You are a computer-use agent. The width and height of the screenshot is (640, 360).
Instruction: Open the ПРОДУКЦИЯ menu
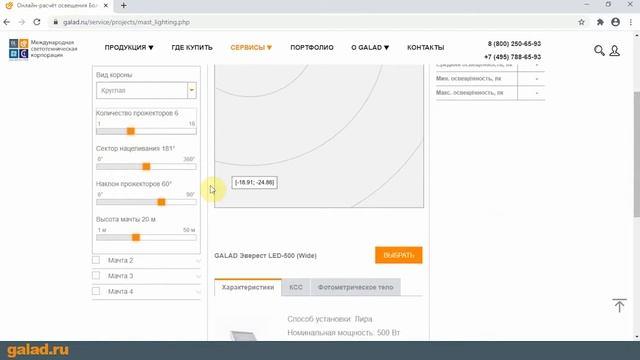[129, 47]
